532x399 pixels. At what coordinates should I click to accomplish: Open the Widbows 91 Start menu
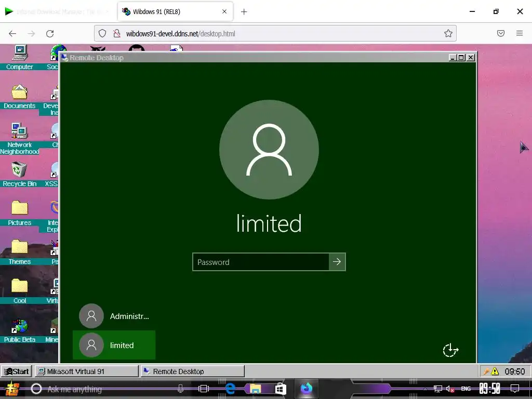click(x=16, y=371)
